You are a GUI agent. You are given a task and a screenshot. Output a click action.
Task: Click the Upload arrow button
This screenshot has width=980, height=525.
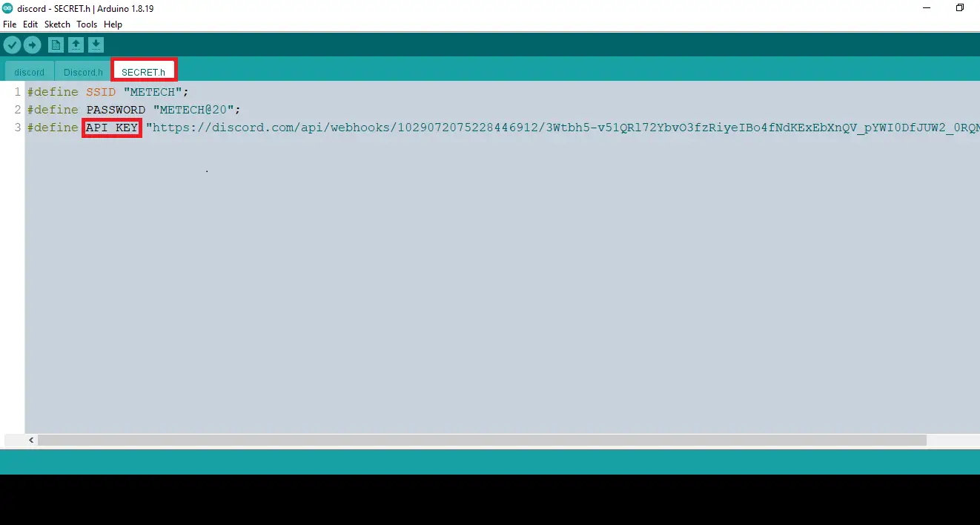tap(32, 45)
